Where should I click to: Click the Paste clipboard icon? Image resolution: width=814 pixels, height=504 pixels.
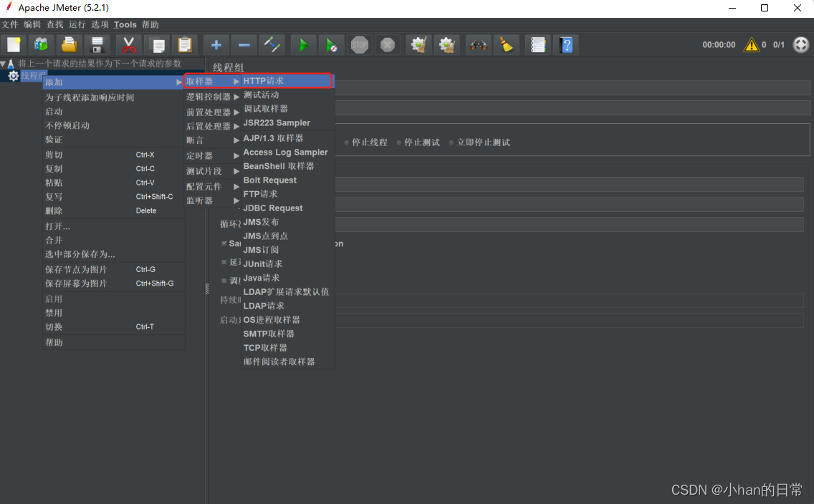tap(185, 45)
